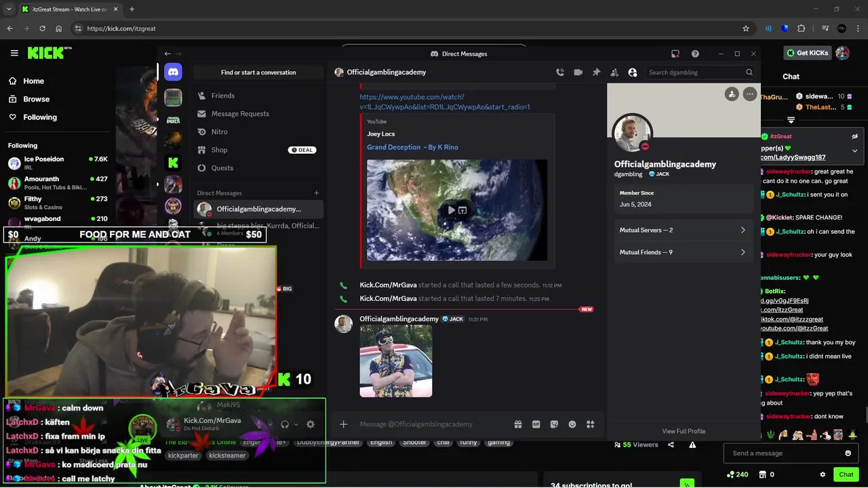Image resolution: width=868 pixels, height=488 pixels.
Task: Open the GAVA server icon in Discord
Action: coord(173,98)
